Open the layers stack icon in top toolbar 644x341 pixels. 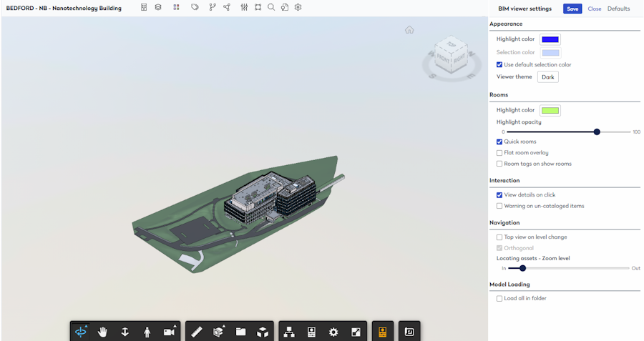[158, 7]
